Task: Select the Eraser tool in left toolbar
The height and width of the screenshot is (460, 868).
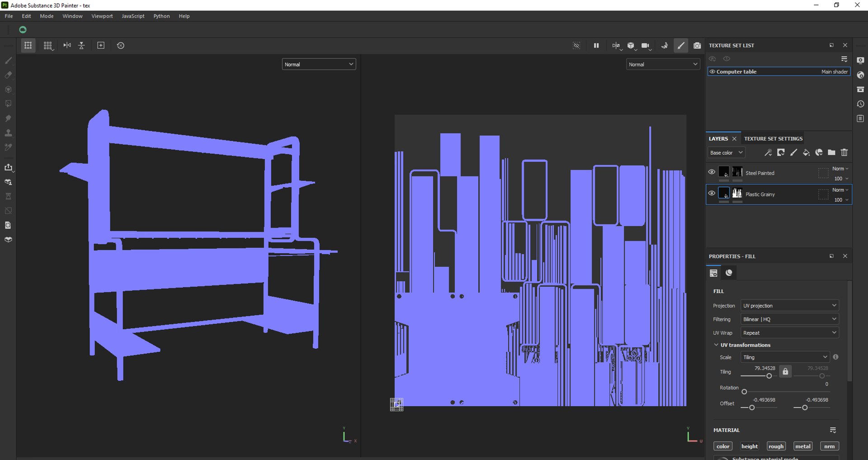Action: click(x=8, y=75)
